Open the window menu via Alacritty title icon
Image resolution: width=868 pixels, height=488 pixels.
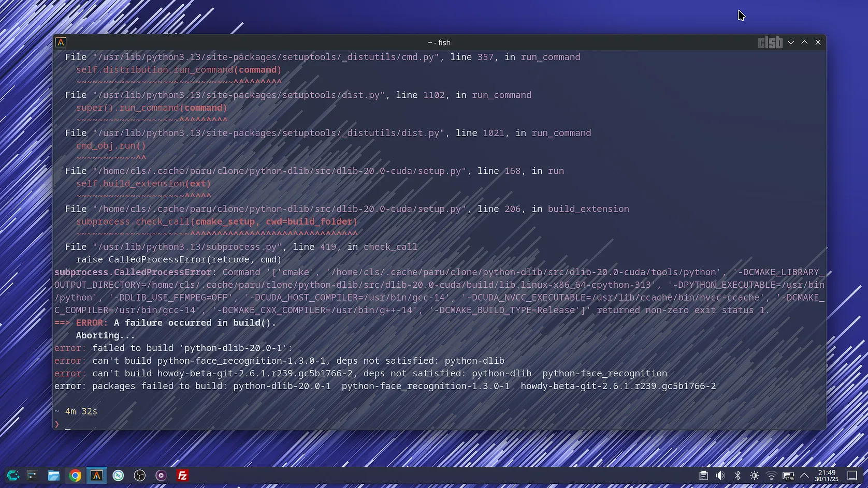click(61, 42)
